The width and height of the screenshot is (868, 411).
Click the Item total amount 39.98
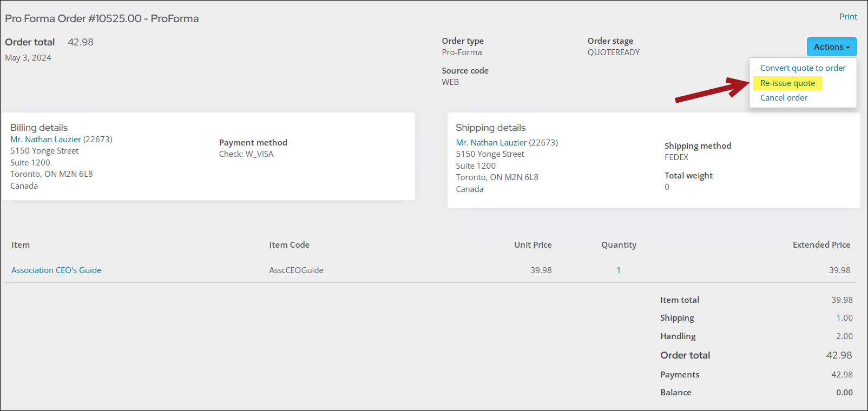842,300
